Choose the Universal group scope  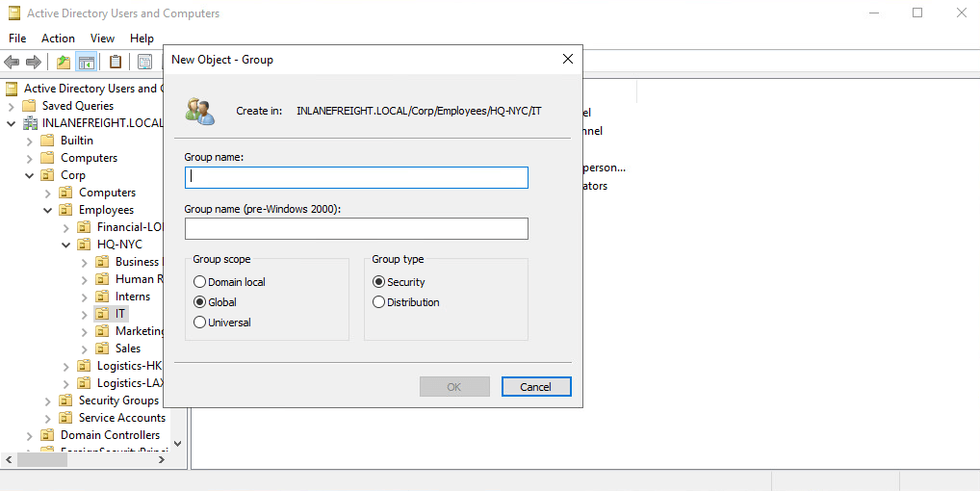pos(221,323)
